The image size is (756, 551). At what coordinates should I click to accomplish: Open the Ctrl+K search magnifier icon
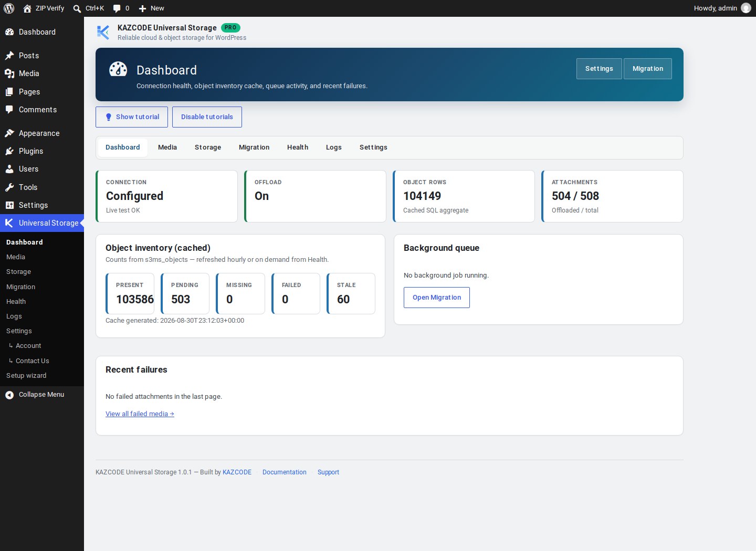(x=77, y=8)
